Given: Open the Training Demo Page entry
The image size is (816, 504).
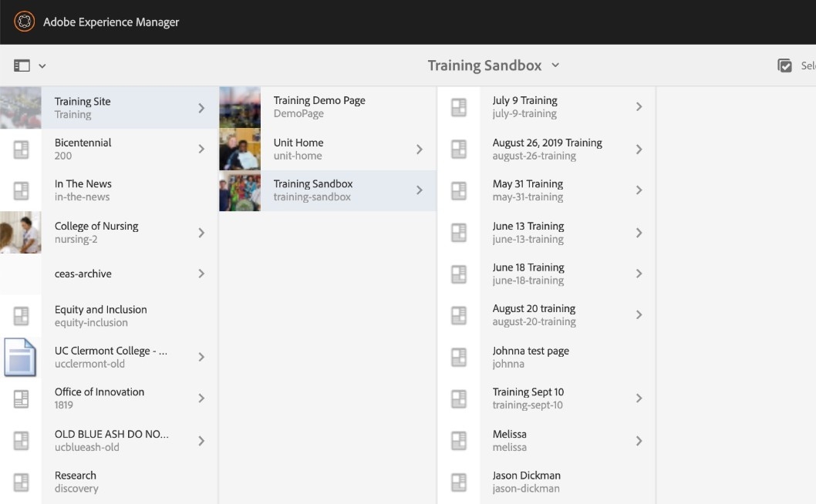Looking at the screenshot, I should [319, 107].
